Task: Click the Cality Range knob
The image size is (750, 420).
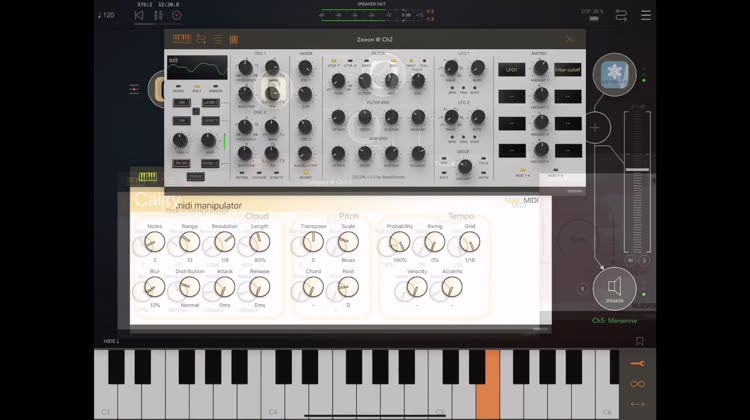Action: [x=189, y=243]
